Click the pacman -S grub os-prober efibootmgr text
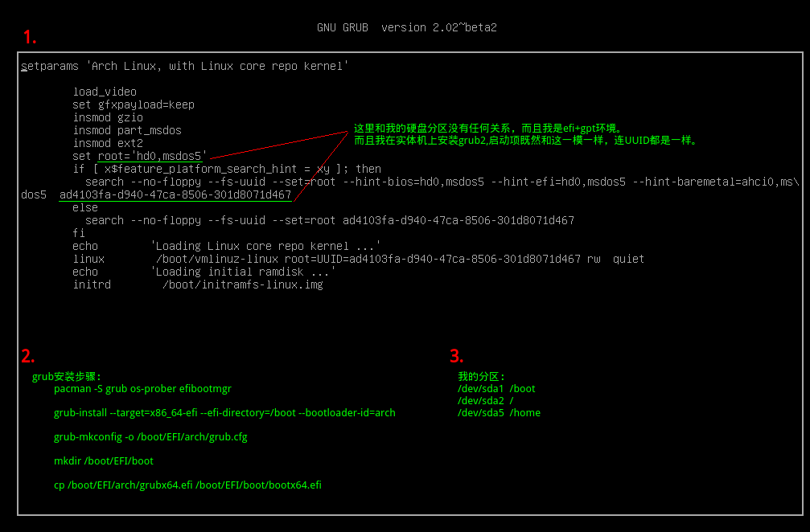 pyautogui.click(x=142, y=388)
